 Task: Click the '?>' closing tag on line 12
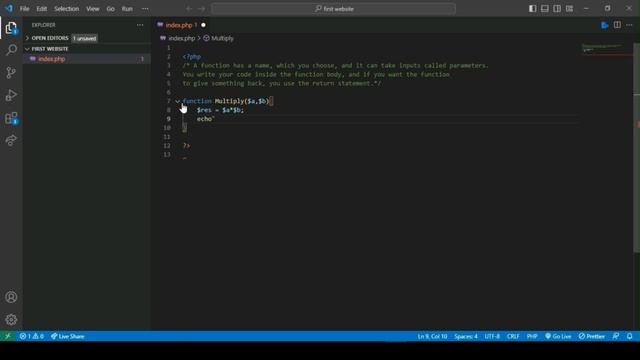click(187, 146)
